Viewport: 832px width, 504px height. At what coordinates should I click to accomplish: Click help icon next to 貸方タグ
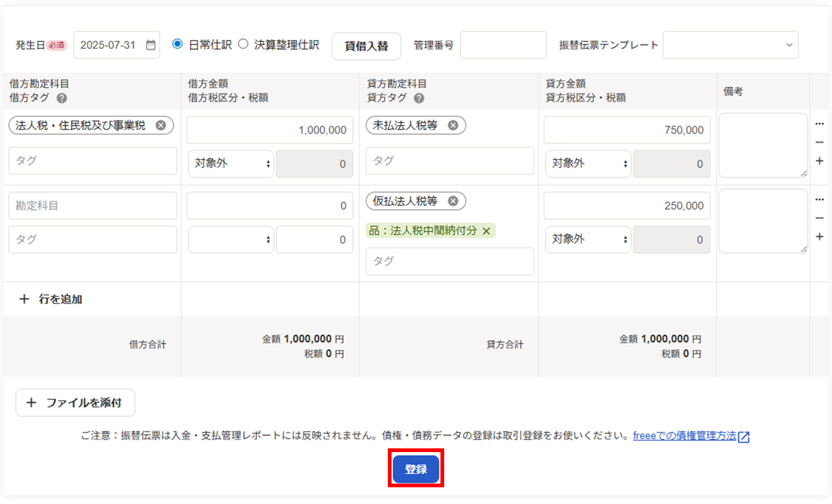click(x=419, y=98)
